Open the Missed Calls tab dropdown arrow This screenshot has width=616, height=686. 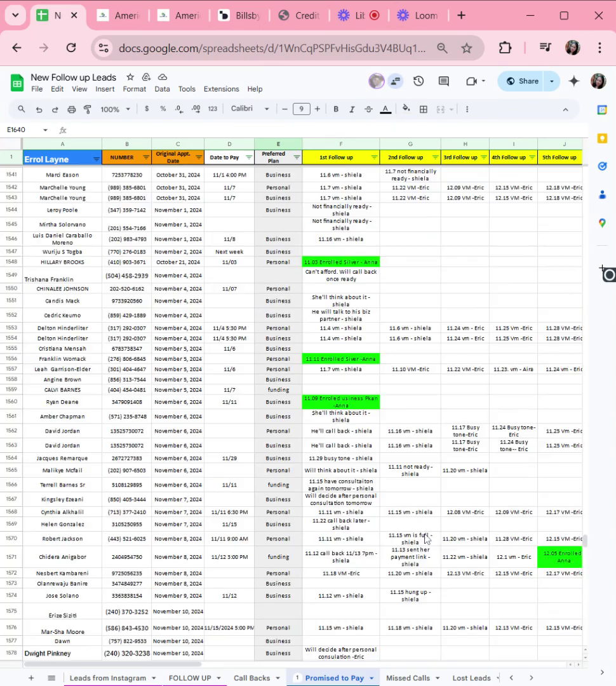pos(437,678)
